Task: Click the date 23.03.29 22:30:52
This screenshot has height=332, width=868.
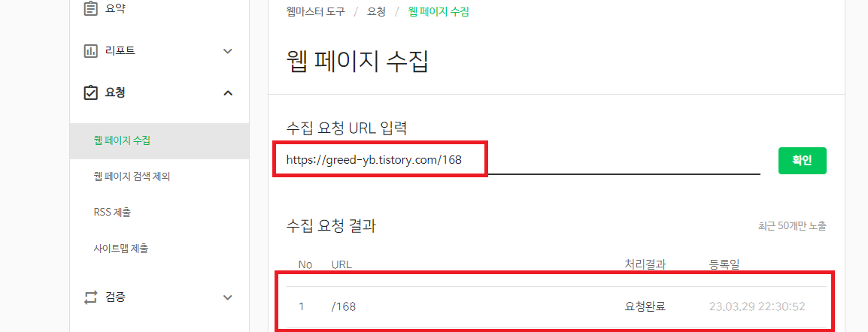Action: point(757,306)
